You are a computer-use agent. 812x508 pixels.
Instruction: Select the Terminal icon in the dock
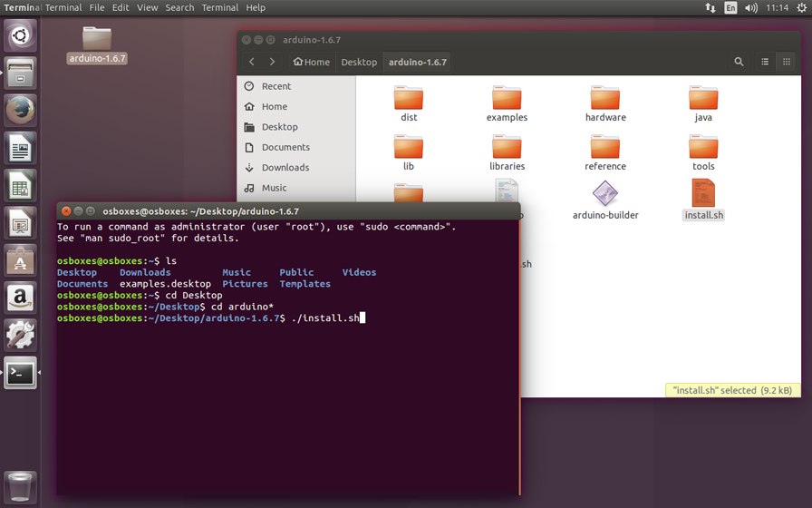20,372
